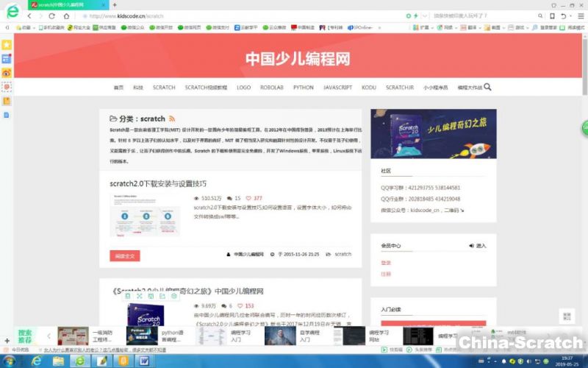Expand the 二维码 arrow in 社区 panel

click(462, 210)
